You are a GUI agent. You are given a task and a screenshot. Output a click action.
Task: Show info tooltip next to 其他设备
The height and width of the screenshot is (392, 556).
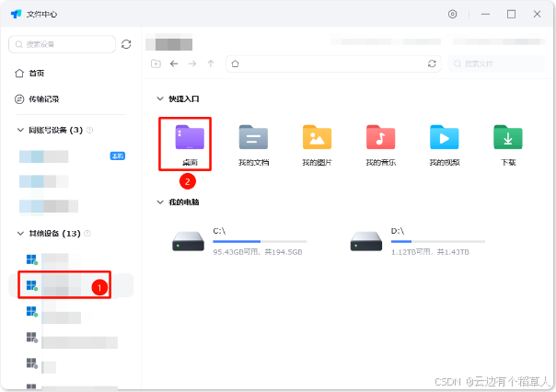point(87,233)
